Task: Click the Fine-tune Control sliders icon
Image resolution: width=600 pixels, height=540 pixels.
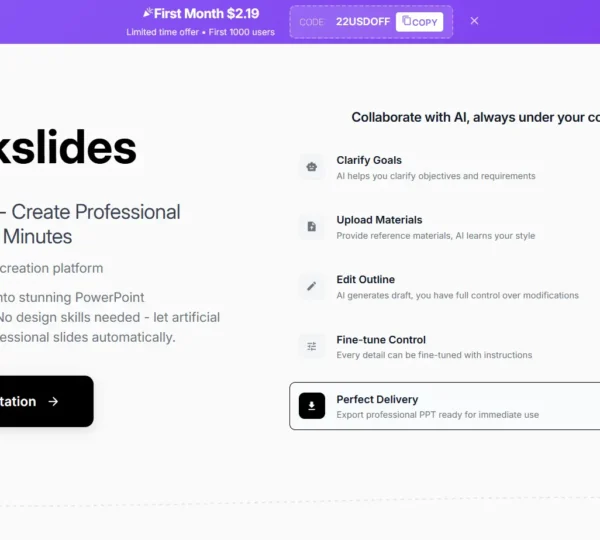Action: pos(312,346)
